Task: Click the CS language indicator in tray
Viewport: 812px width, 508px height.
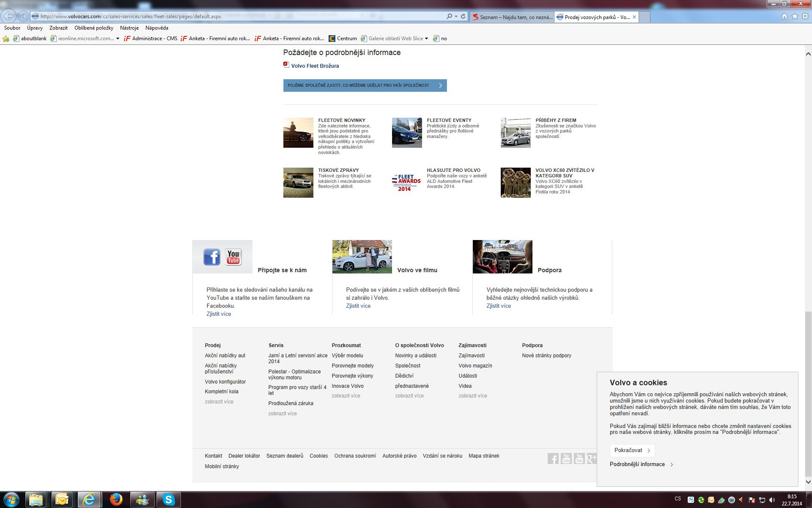Action: 678,499
